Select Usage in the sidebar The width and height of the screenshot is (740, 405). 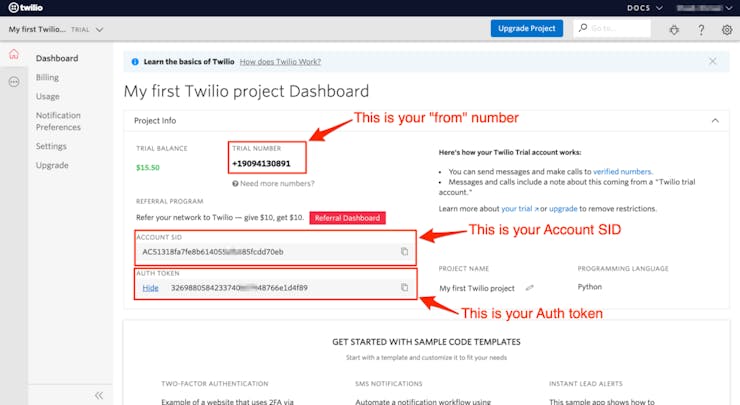(48, 96)
